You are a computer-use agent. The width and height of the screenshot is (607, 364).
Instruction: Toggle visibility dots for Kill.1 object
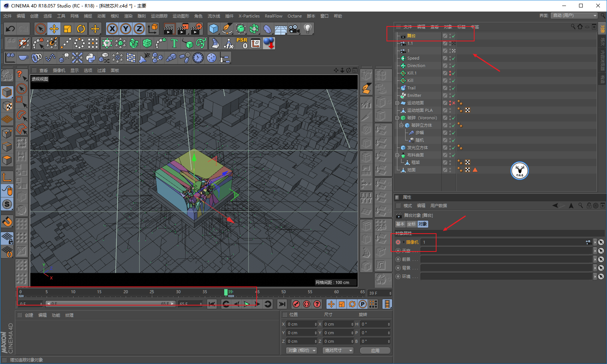point(450,73)
